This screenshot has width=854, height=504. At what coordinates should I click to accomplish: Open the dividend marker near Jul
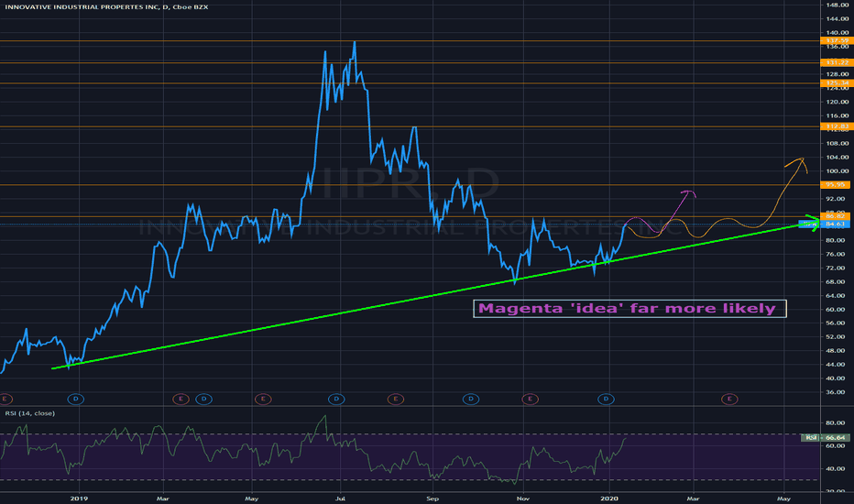pyautogui.click(x=336, y=399)
